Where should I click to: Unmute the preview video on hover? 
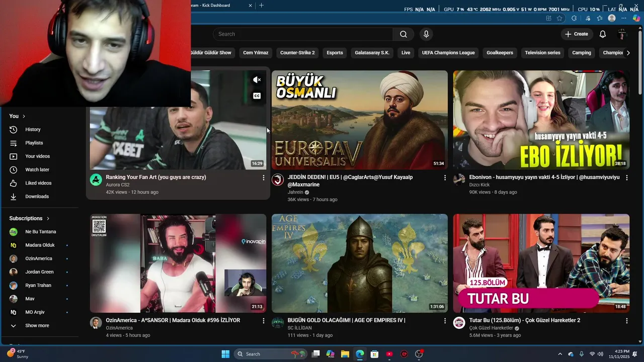257,80
